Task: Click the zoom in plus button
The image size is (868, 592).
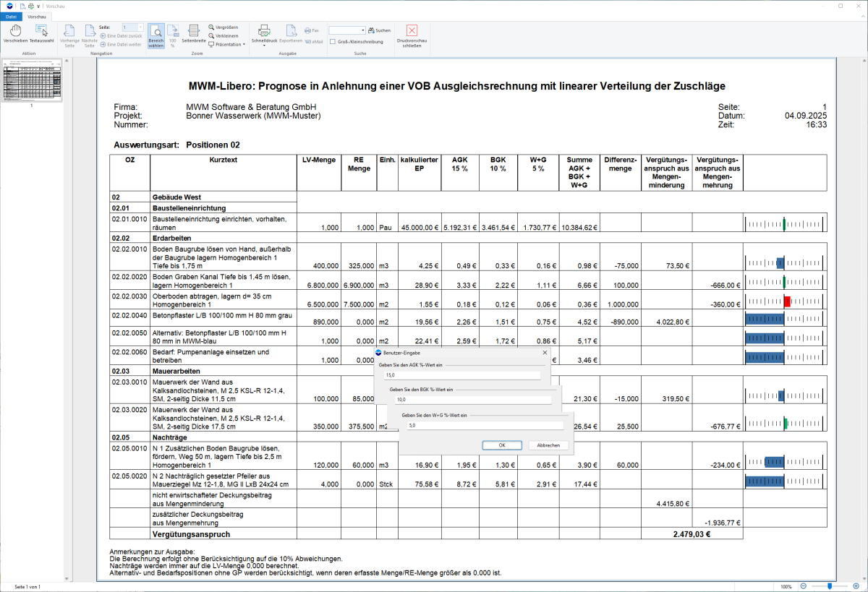Action: 857,586
